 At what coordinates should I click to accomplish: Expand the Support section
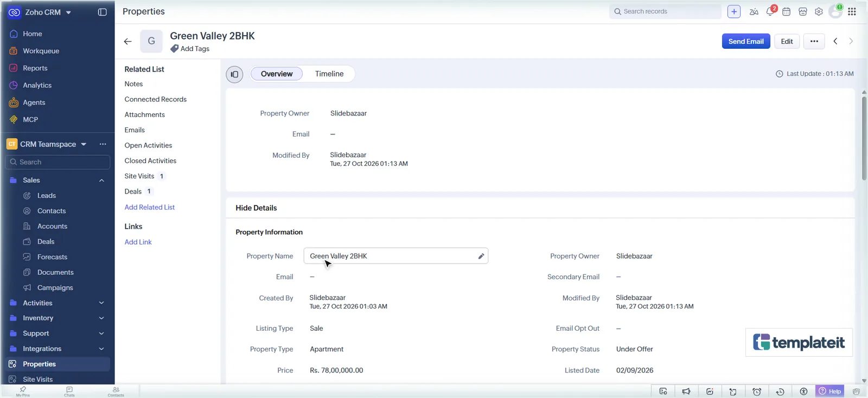(x=101, y=333)
